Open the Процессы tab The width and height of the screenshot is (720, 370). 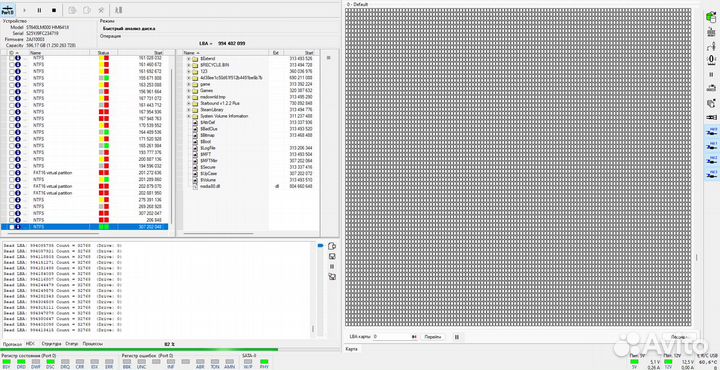tap(93, 343)
